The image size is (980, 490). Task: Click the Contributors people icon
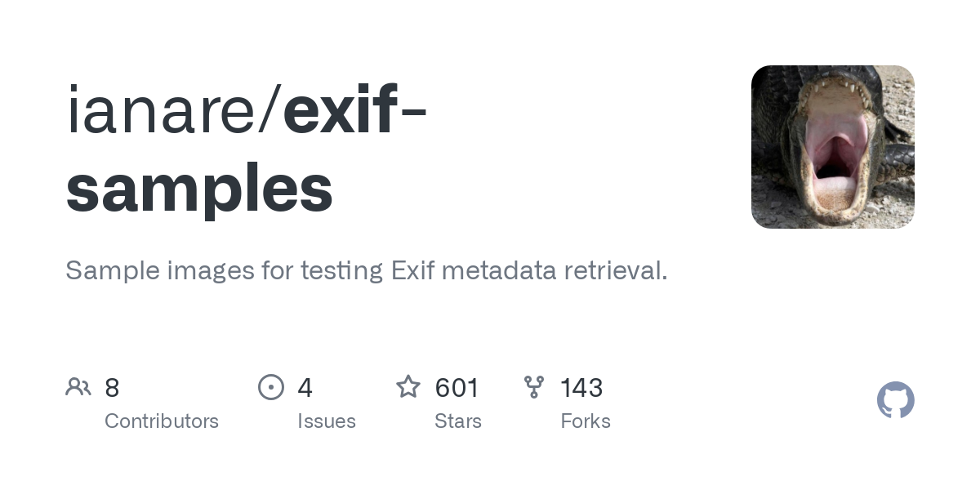[x=78, y=387]
